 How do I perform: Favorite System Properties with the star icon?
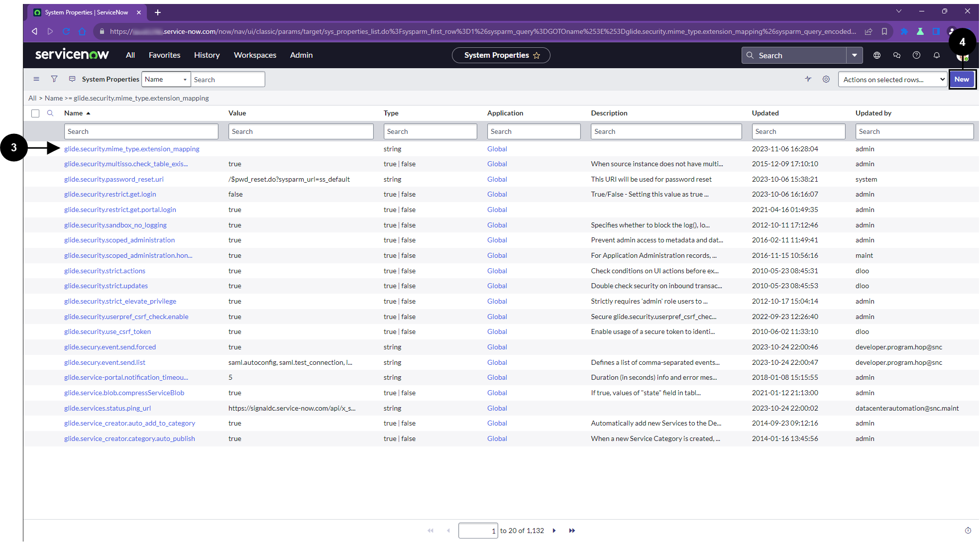537,55
